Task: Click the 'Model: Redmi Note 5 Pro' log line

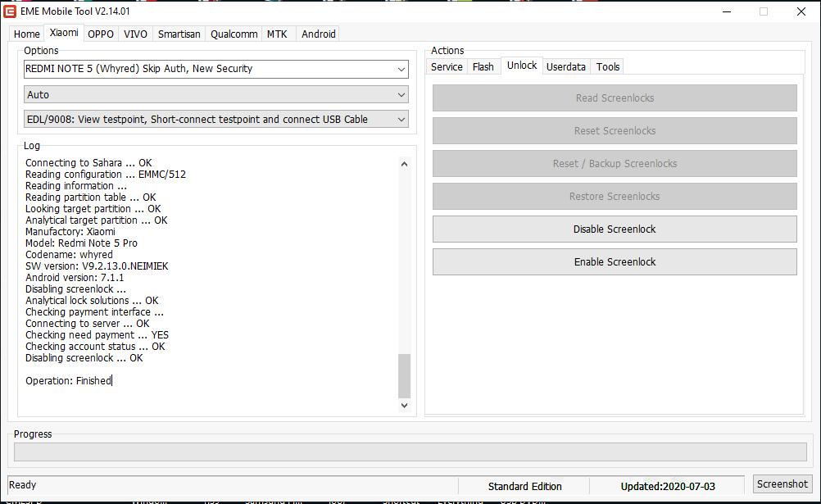Action: [81, 243]
